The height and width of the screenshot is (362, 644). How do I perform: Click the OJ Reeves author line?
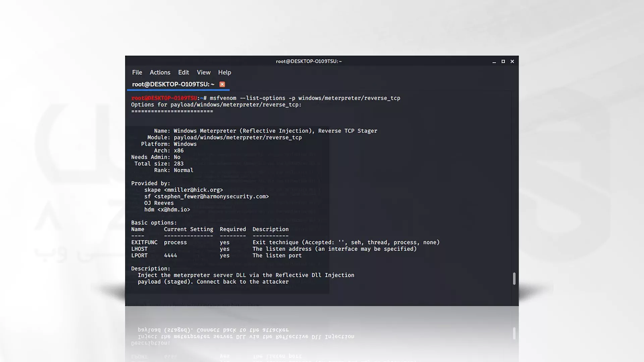coord(159,203)
